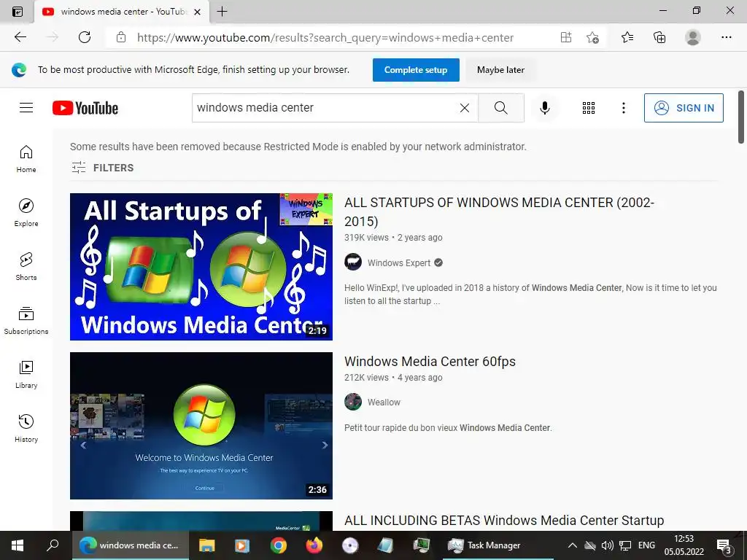Open Edge tab actions menu icon
This screenshot has height=560, width=747.
tap(18, 12)
